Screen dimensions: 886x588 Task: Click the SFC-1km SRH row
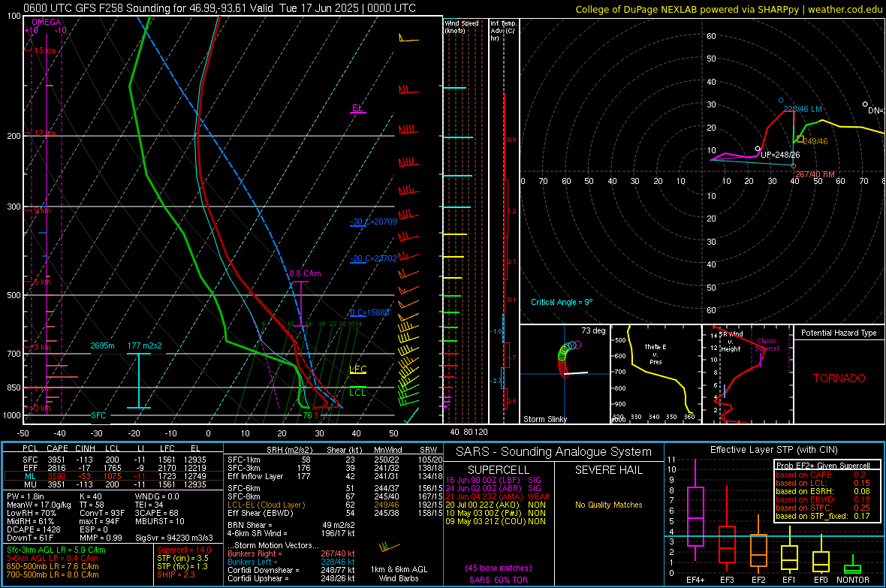point(335,460)
